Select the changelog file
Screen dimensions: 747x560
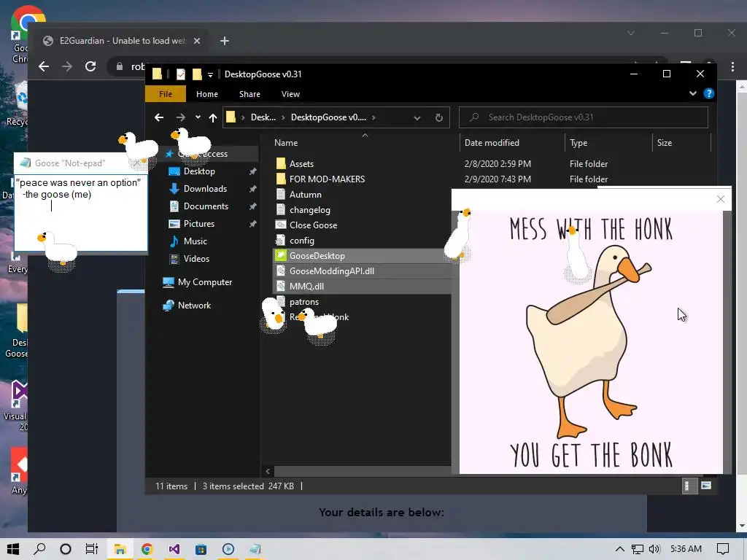click(309, 209)
